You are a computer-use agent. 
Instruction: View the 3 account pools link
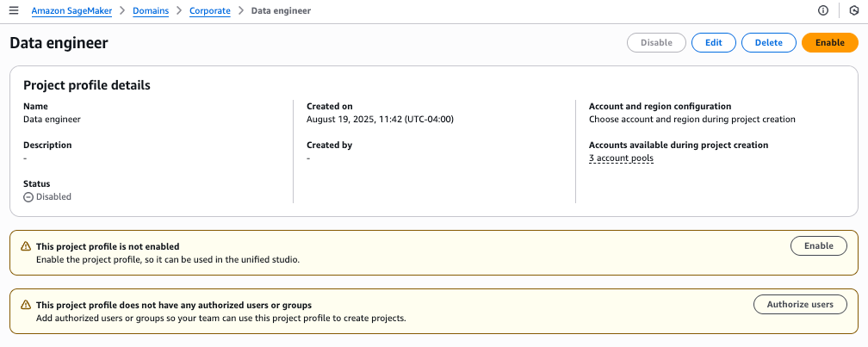(x=621, y=158)
